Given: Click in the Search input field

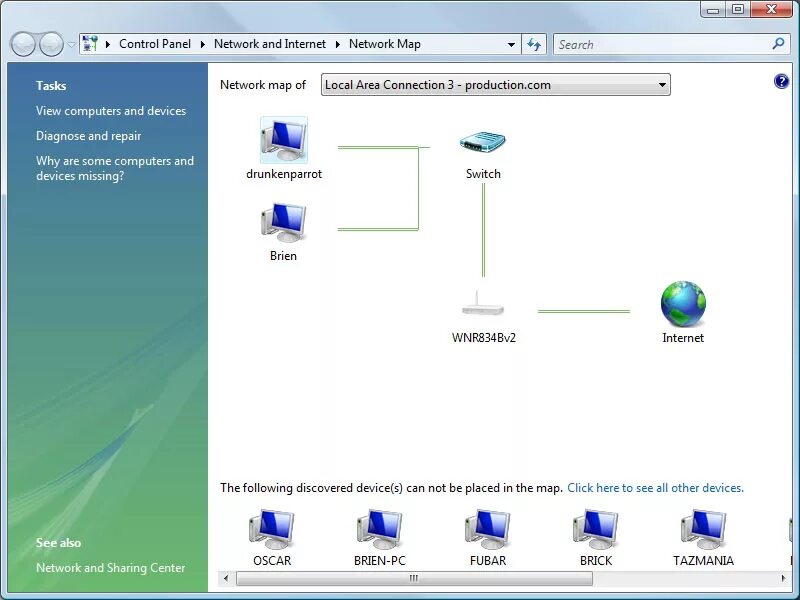Looking at the screenshot, I should 662,44.
